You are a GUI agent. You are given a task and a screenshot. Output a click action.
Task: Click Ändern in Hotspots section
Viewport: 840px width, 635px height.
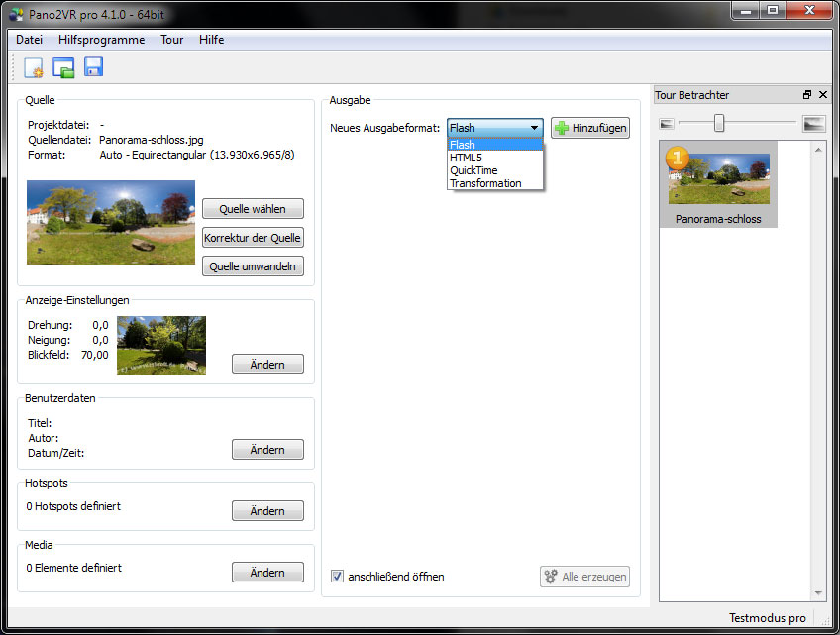click(267, 511)
